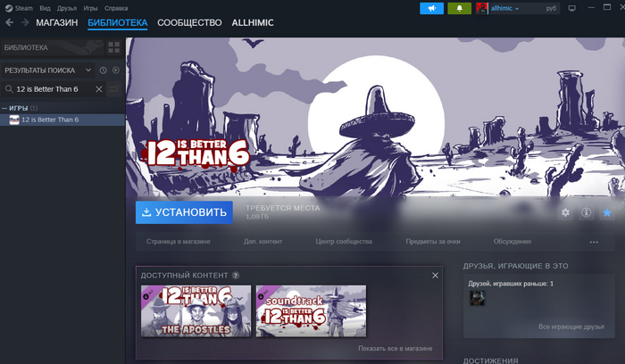Show game info icon

pyautogui.click(x=586, y=212)
